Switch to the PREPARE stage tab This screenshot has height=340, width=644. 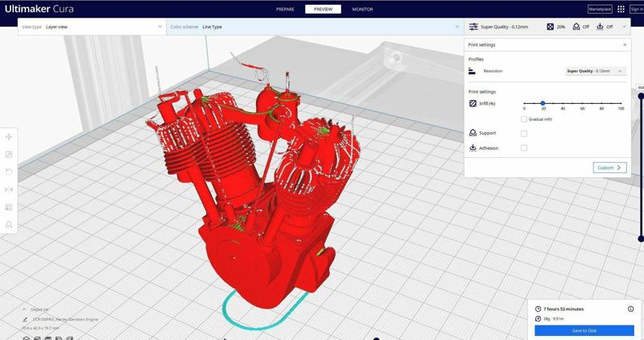click(285, 9)
